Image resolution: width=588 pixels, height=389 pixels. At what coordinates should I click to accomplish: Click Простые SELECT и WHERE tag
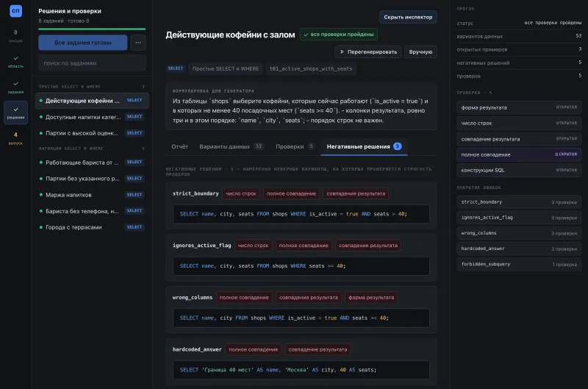point(226,68)
